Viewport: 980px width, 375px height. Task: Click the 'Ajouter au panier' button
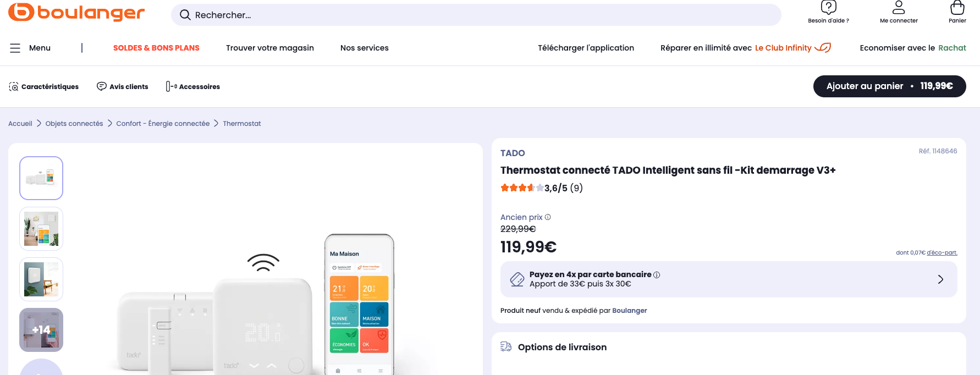(889, 86)
